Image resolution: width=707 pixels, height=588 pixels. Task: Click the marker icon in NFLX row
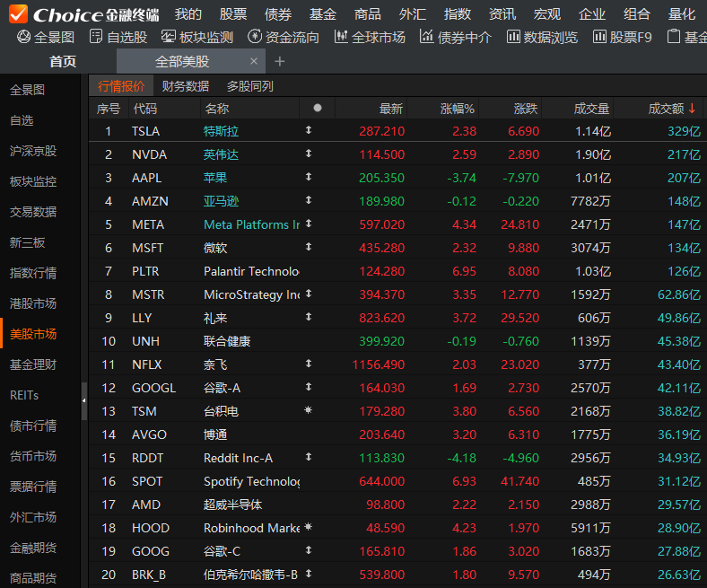pos(309,364)
